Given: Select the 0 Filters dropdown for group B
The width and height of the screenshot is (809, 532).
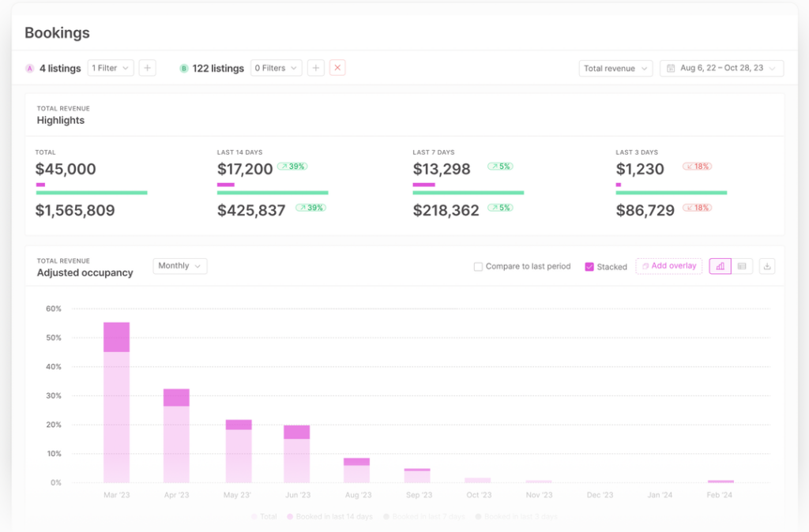Looking at the screenshot, I should 276,68.
